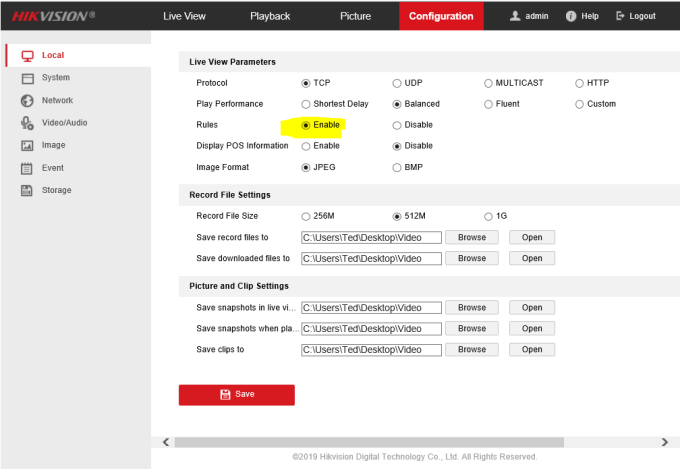Open Network settings via globe icon
The width and height of the screenshot is (680, 469).
pyautogui.click(x=28, y=101)
